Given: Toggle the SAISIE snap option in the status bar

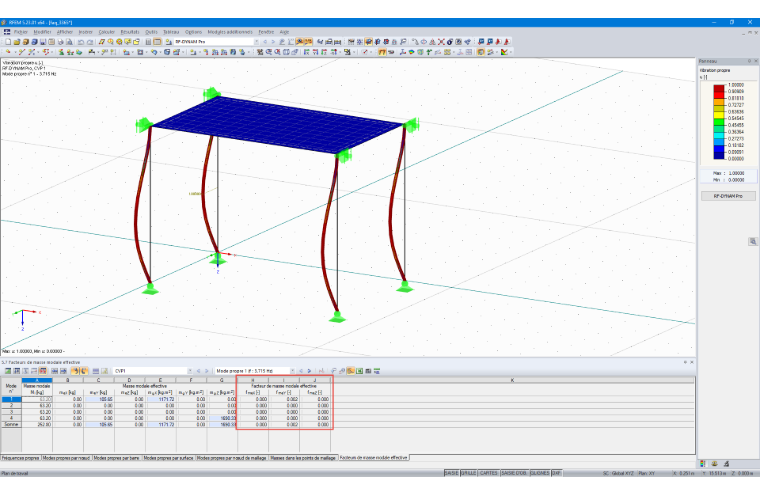Looking at the screenshot, I should click(451, 473).
